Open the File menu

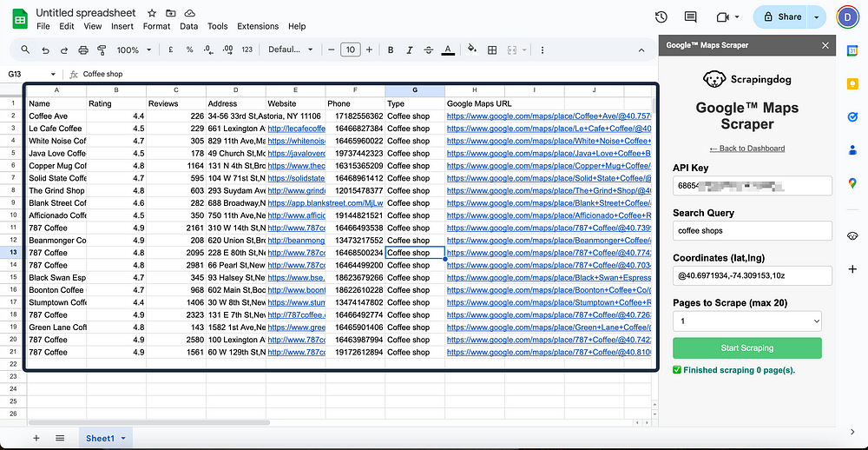click(x=43, y=26)
